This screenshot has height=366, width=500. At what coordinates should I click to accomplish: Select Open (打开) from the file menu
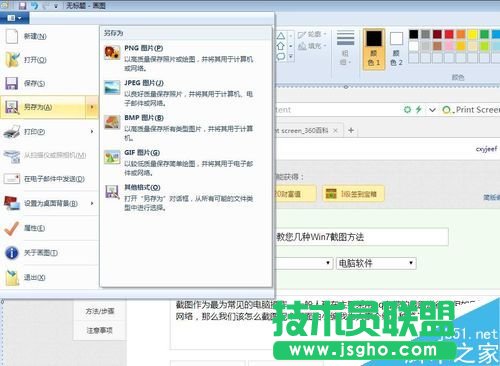point(50,60)
